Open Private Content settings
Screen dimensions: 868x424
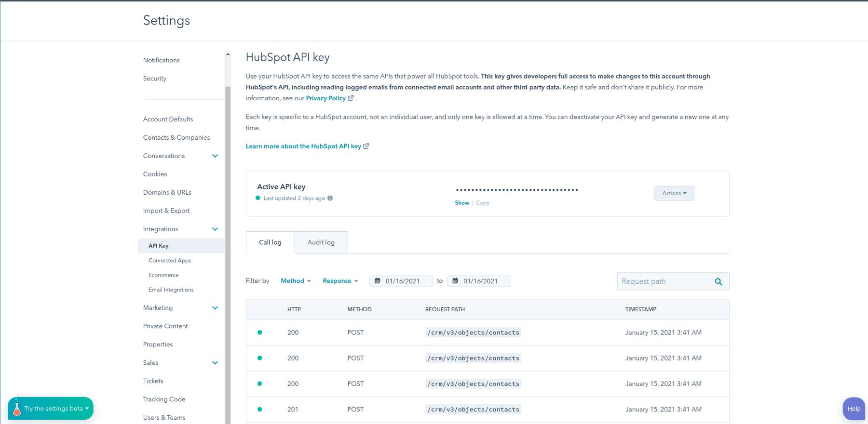click(165, 326)
